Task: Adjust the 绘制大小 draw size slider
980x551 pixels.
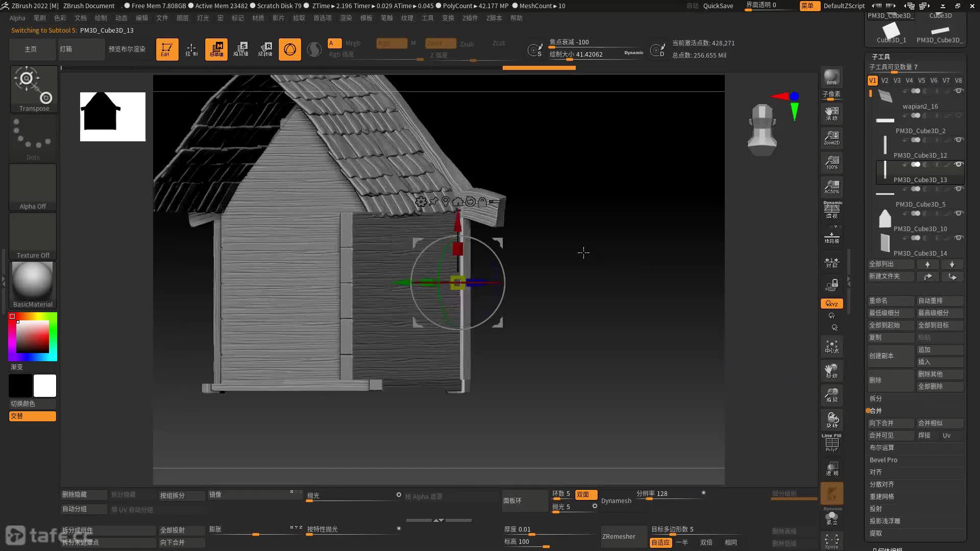Action: click(596, 55)
